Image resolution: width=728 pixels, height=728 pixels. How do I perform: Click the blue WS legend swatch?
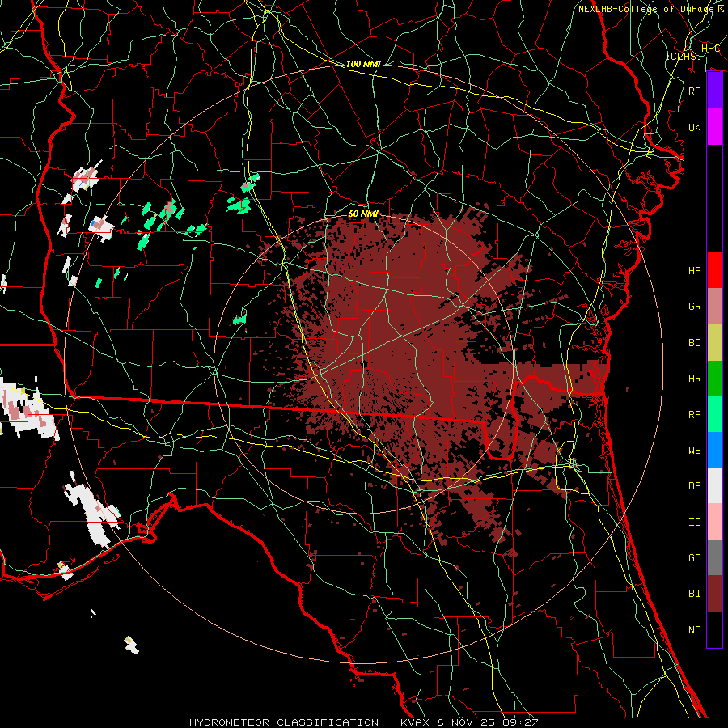(714, 450)
